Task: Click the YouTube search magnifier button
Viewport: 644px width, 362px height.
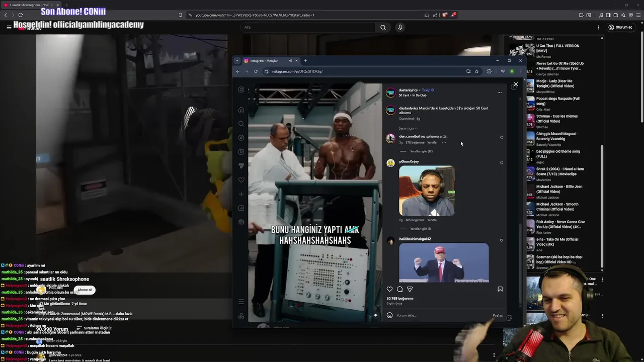Action: coord(383,27)
